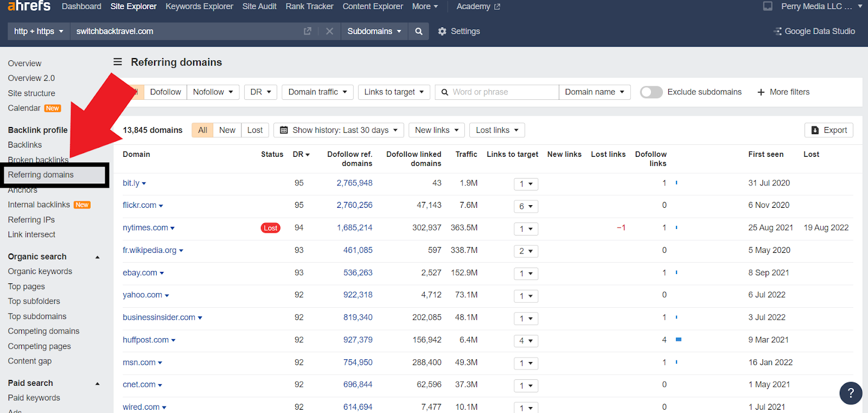The width and height of the screenshot is (868, 413).
Task: Open the Lost links dropdown
Action: (x=497, y=130)
